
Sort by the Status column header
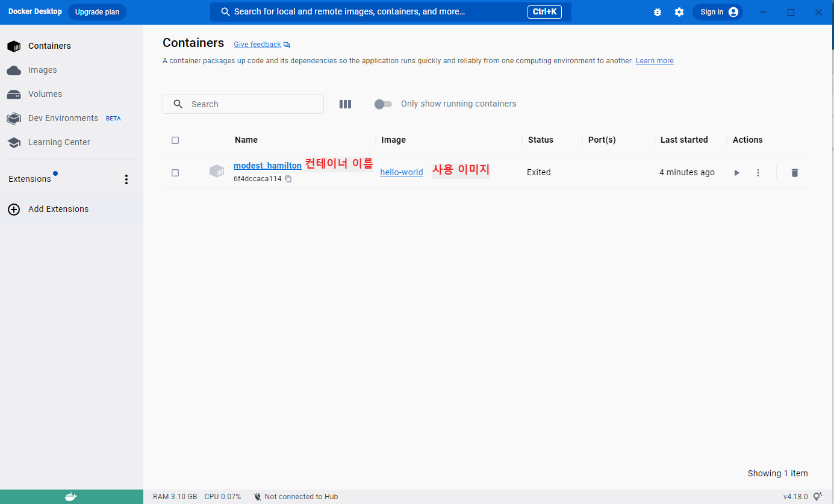click(x=541, y=140)
